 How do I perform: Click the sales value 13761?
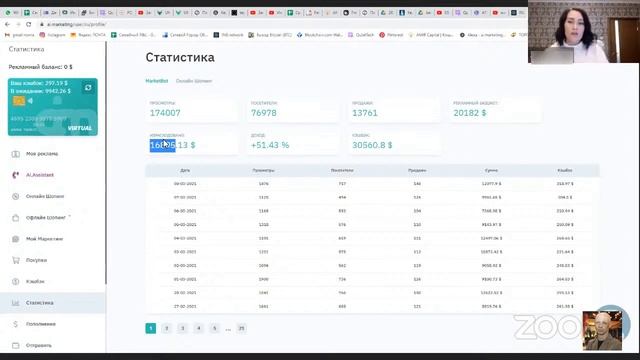(365, 113)
